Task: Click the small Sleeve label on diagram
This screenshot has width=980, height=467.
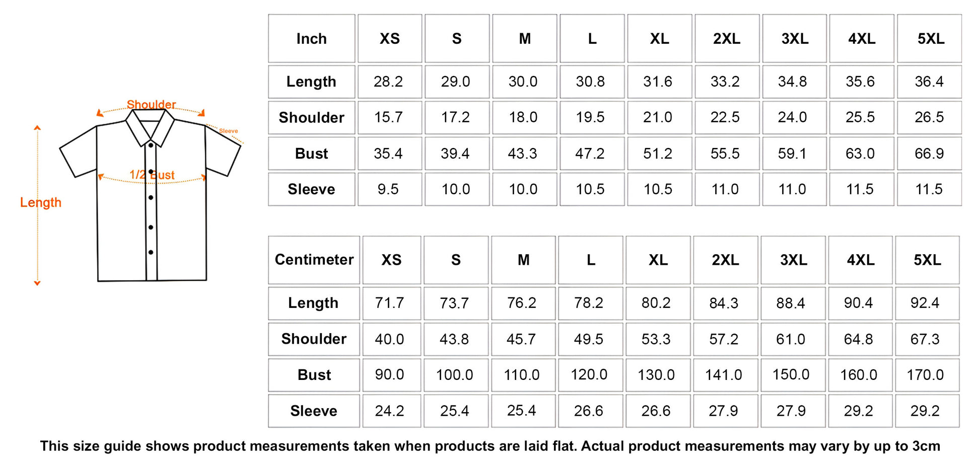Action: pos(228,131)
